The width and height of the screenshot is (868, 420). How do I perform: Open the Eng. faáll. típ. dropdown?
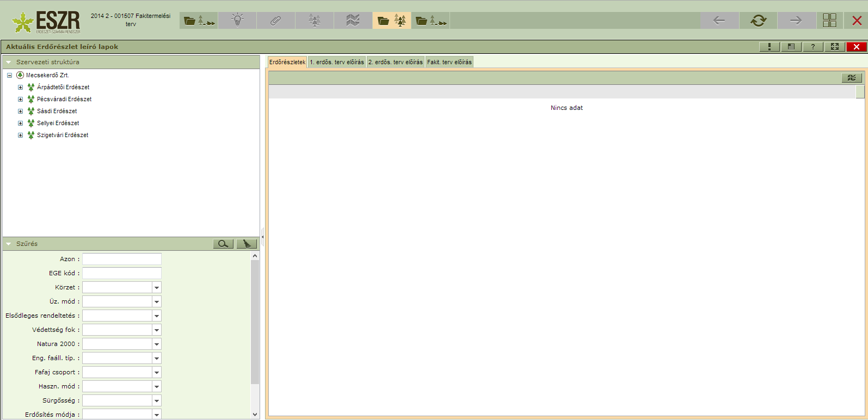(157, 358)
